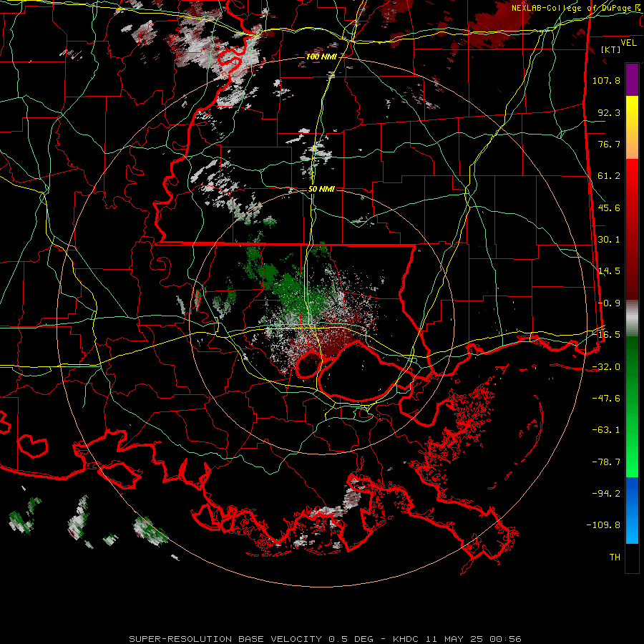Click the -63.1 velocity scale value

[606, 430]
